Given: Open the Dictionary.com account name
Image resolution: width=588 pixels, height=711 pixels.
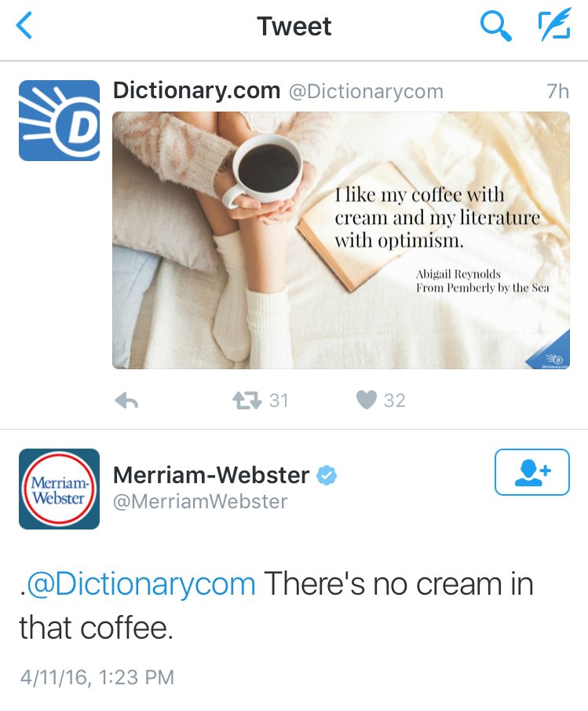Looking at the screenshot, I should (x=196, y=90).
